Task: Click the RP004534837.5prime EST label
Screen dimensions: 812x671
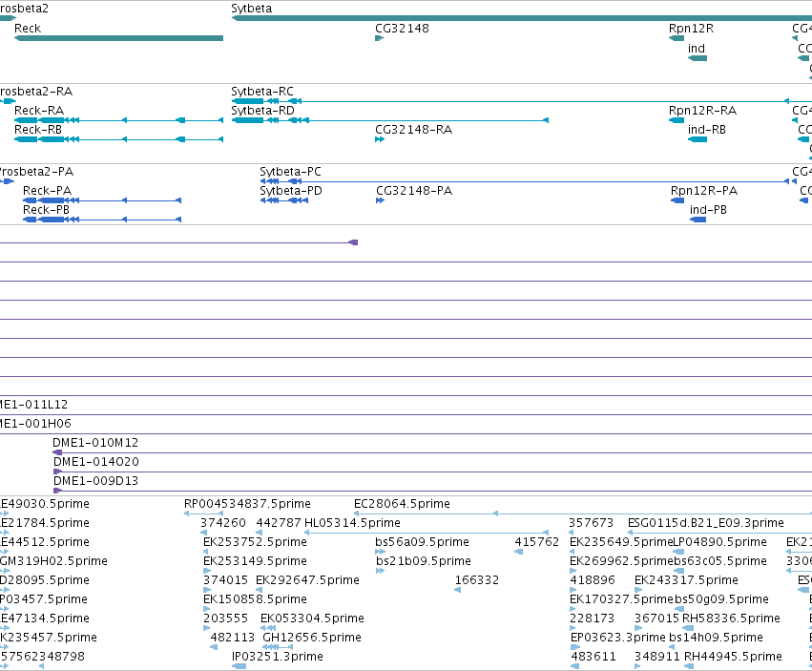Action: [247, 504]
